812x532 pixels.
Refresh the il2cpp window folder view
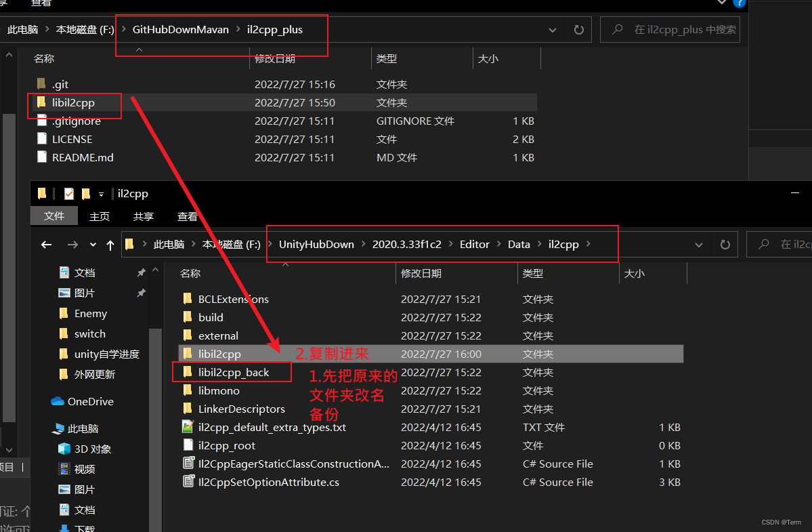[x=725, y=245]
